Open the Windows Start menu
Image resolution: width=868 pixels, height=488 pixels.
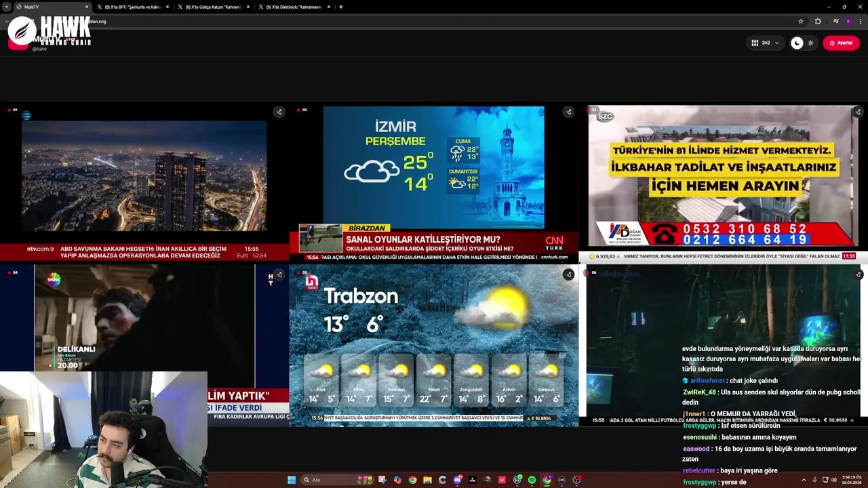292,480
